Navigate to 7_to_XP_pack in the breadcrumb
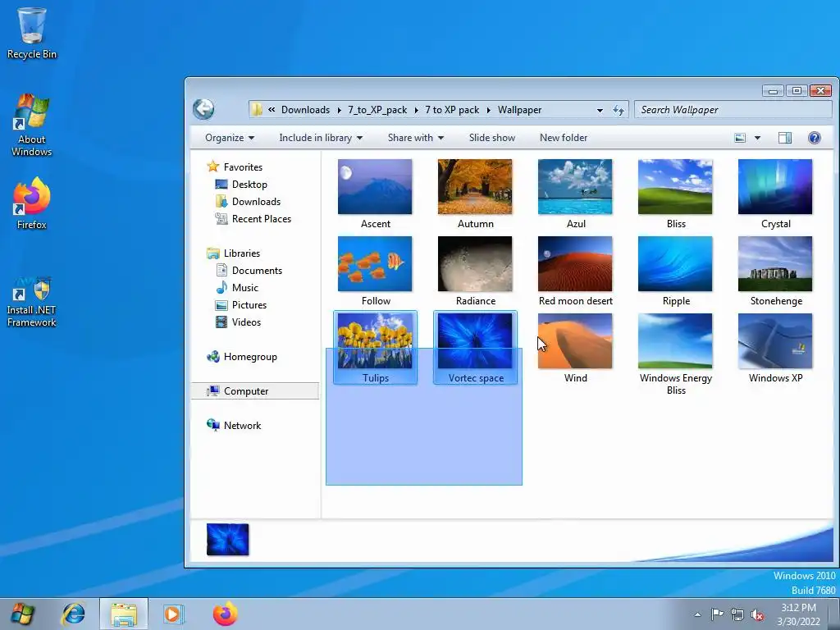840x630 pixels. point(377,110)
